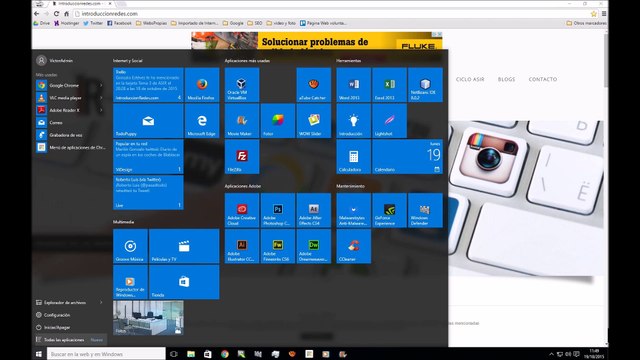Launch the Adobe Photoshop tile
This screenshot has height=360, width=640.
point(278,210)
